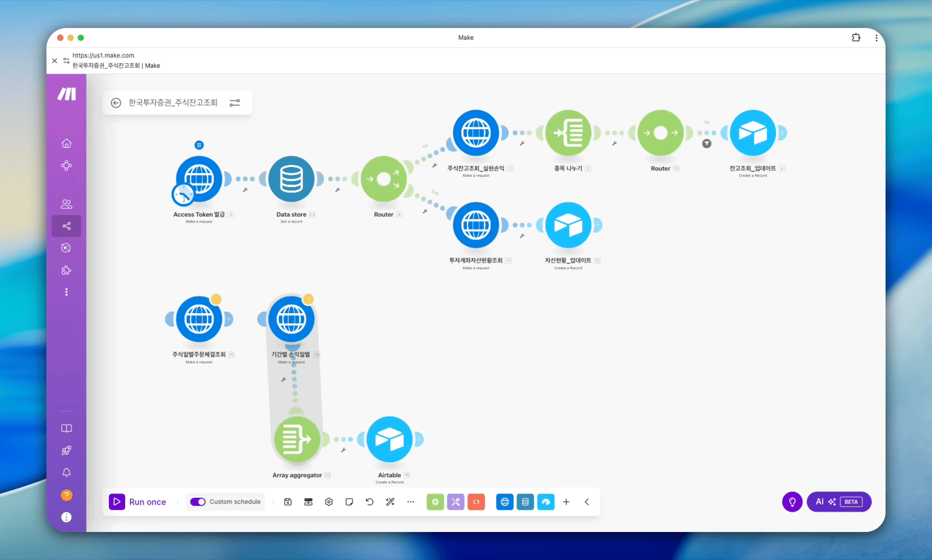The width and height of the screenshot is (932, 560).
Task: Open the AI BETA assistant
Action: tap(839, 502)
